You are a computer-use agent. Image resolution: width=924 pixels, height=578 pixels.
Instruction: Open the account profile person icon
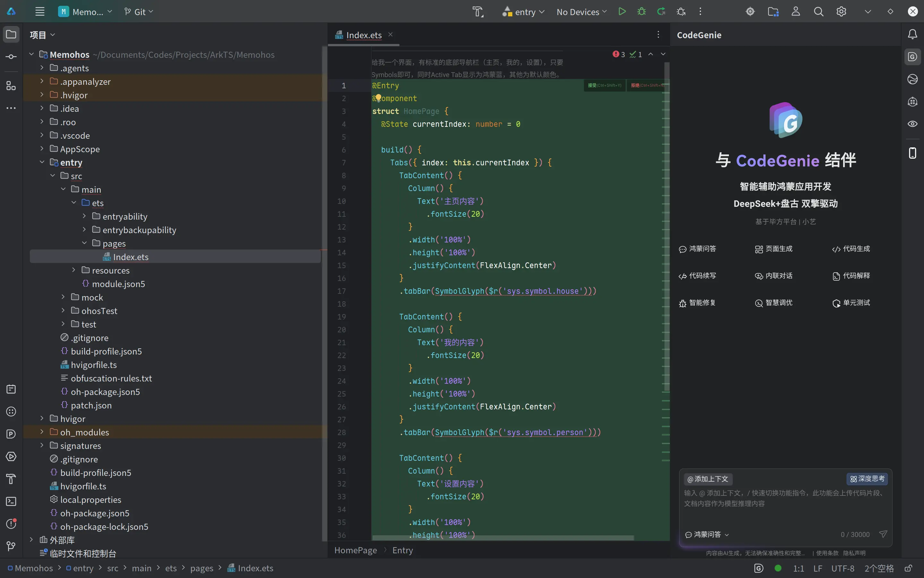(796, 12)
